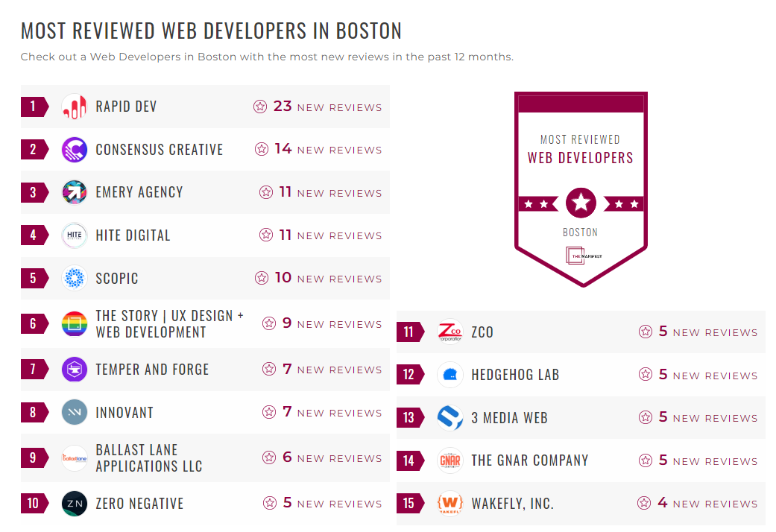Click the 23 New Reviews link for Rapid Dev
This screenshot has height=532, width=776.
coord(321,106)
